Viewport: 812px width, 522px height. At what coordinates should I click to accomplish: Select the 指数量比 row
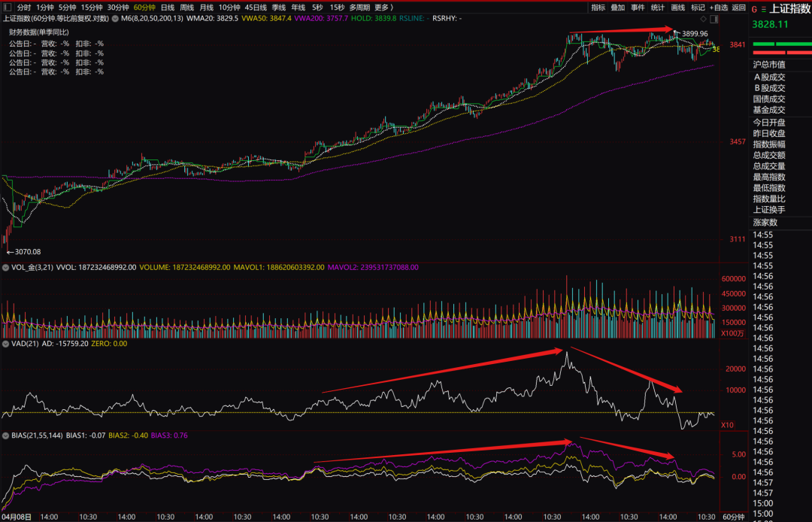click(x=769, y=199)
